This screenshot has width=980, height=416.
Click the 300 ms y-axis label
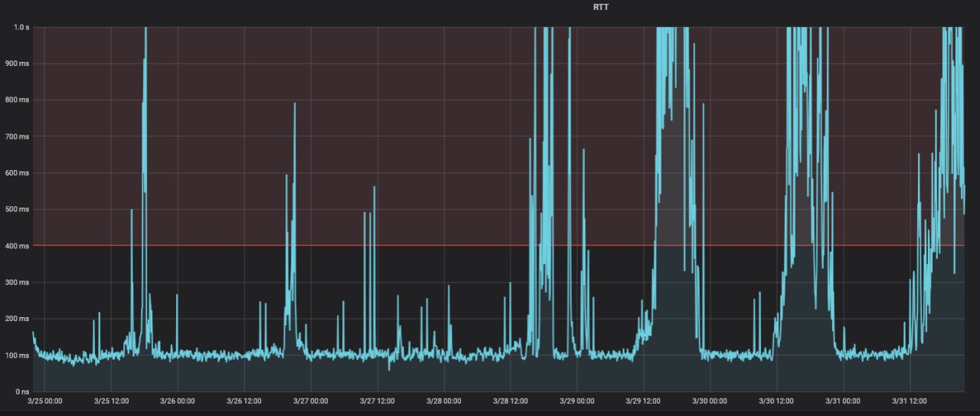[17, 283]
